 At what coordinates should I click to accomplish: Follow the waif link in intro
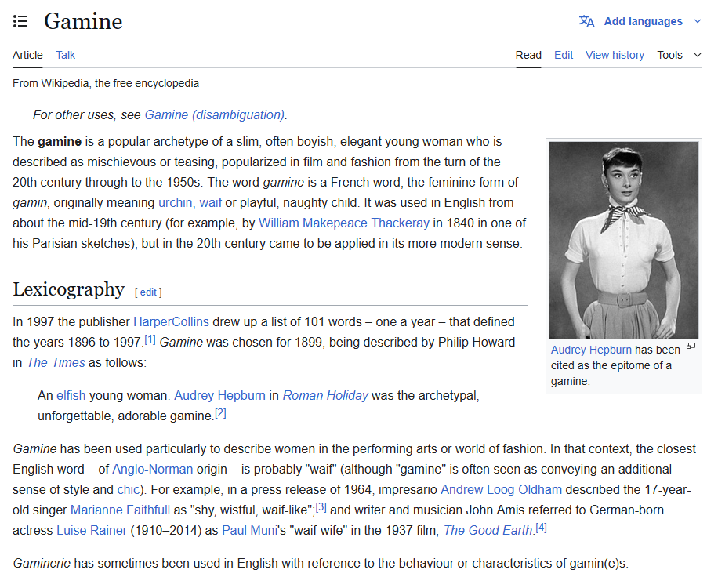(x=211, y=203)
